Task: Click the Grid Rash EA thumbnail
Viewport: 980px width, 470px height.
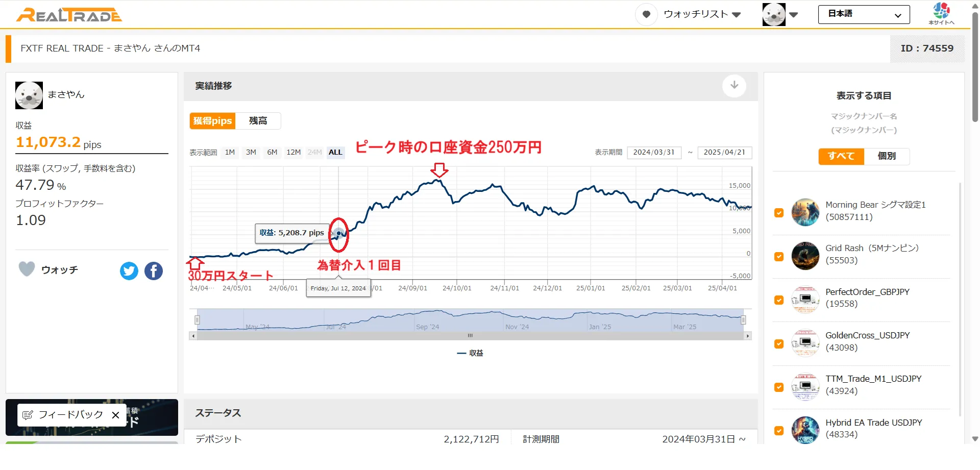Action: [805, 256]
